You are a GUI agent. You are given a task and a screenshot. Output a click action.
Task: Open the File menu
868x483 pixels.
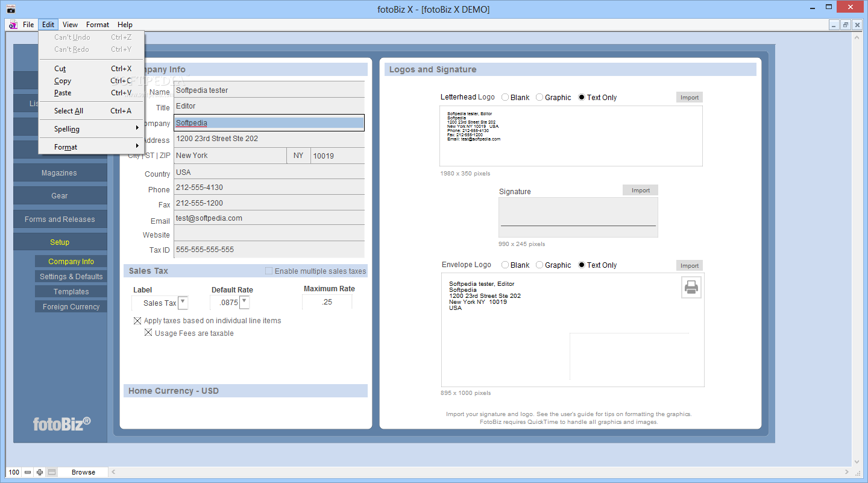(x=28, y=25)
